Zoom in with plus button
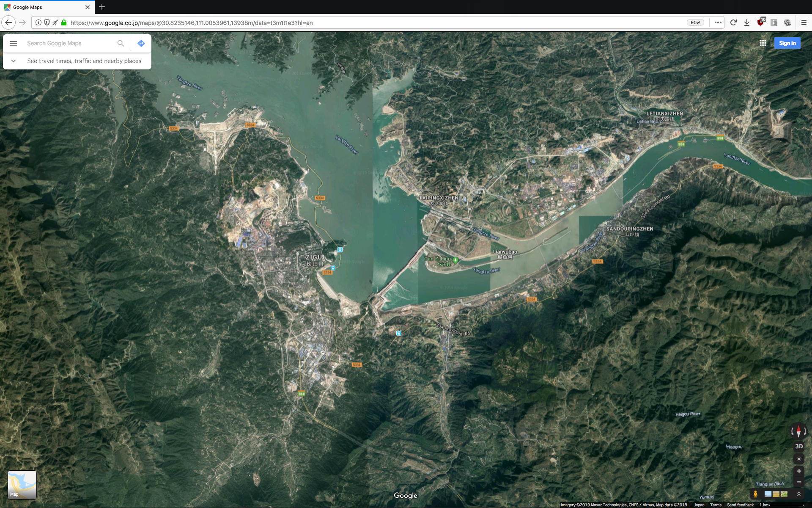The image size is (812, 508). click(798, 471)
